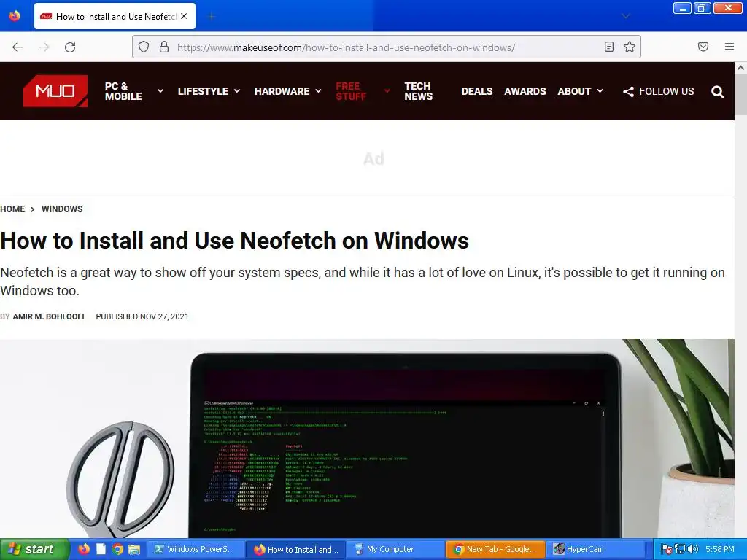The height and width of the screenshot is (560, 747).
Task: Go to the Awards page
Action: pyautogui.click(x=525, y=91)
